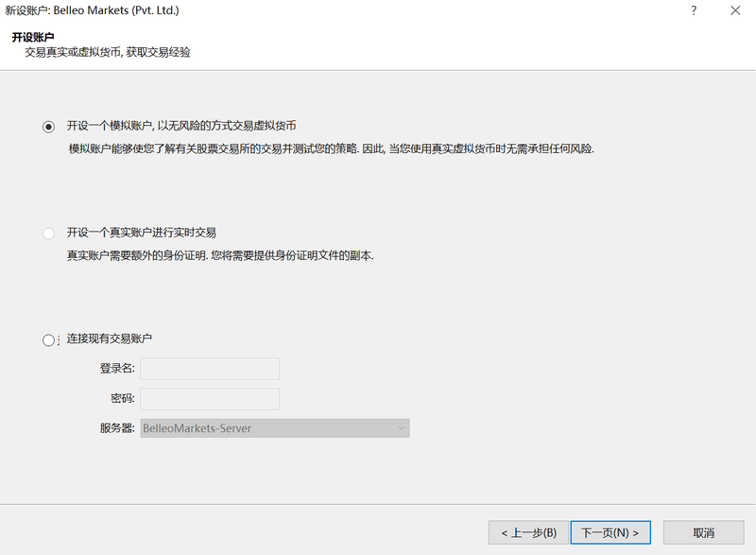Choose the real account (真实账户) radio option
Image resolution: width=756 pixels, height=555 pixels.
tap(48, 234)
